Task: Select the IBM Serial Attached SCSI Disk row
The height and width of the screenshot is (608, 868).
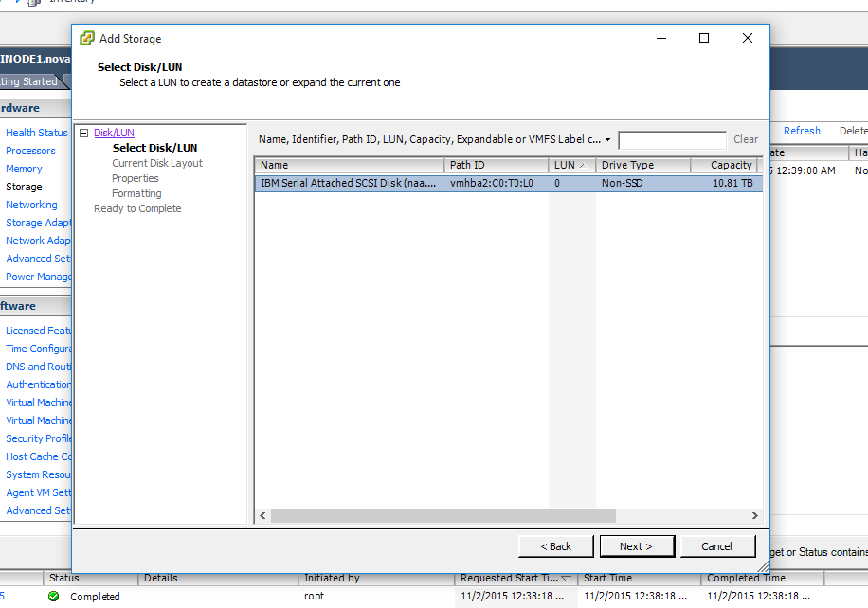Action: point(508,183)
